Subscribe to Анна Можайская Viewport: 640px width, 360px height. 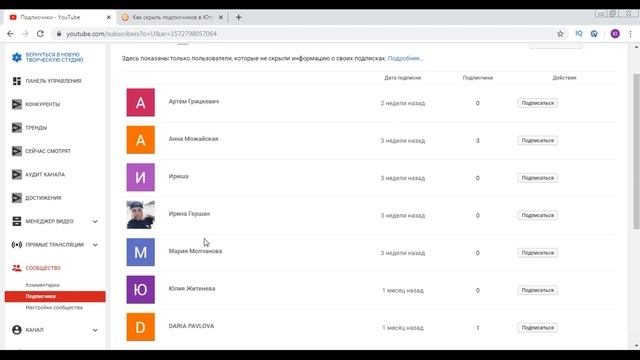tap(537, 140)
